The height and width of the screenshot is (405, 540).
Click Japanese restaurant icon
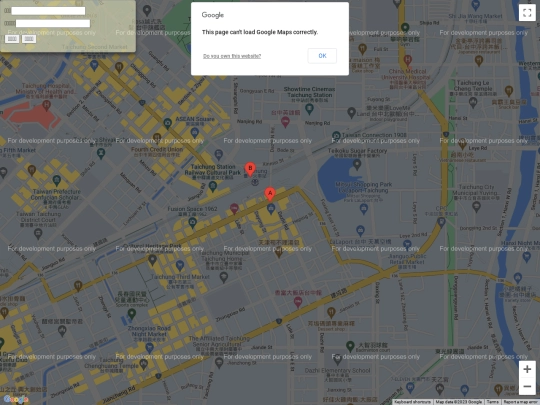click(479, 60)
